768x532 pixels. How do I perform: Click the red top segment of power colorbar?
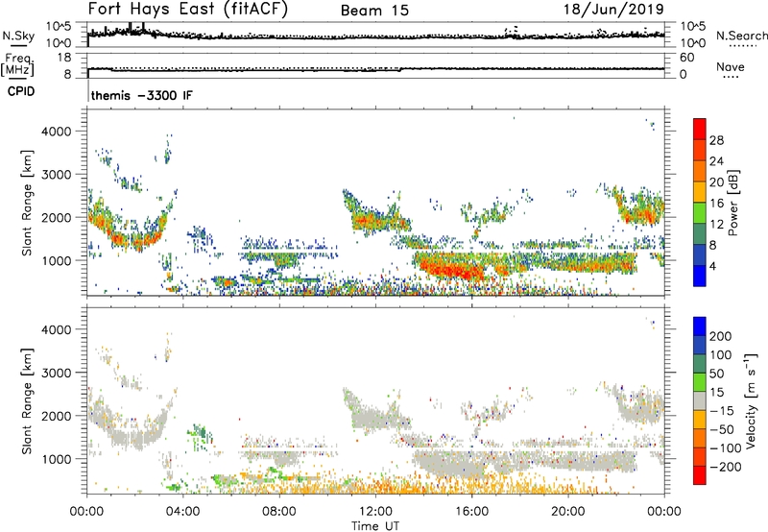[x=700, y=129]
